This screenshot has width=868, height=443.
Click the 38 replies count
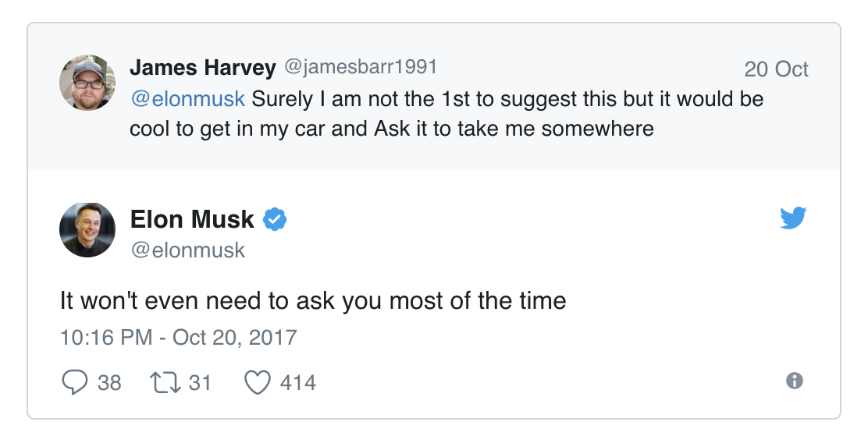click(x=110, y=383)
